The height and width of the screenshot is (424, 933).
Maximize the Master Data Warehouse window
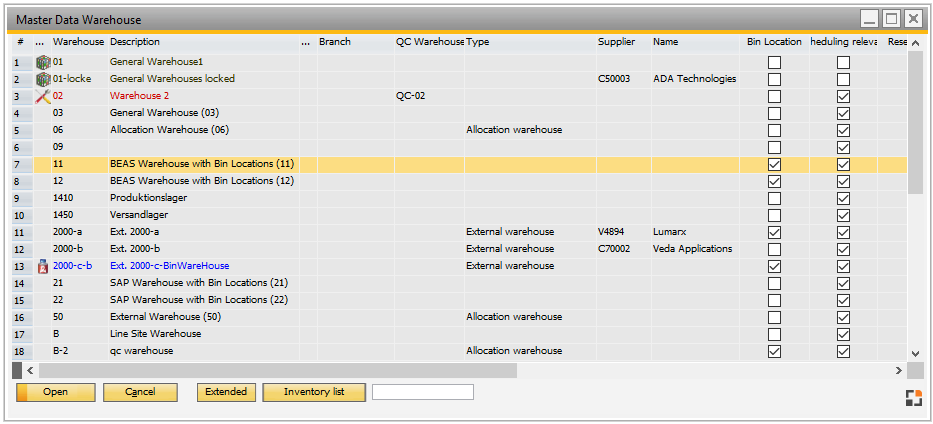point(891,19)
